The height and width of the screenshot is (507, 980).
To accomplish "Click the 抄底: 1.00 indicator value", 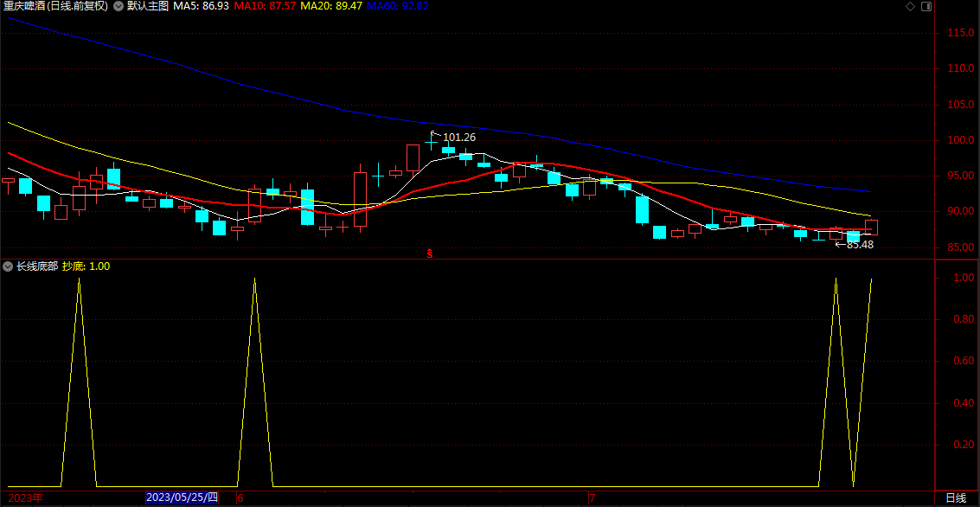I will click(86, 266).
